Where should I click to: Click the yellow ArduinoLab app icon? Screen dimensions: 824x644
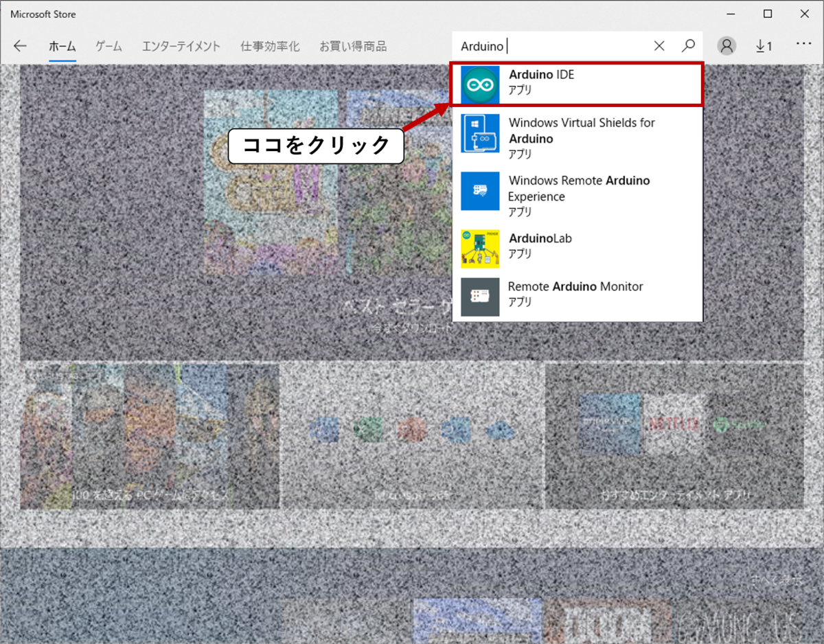click(x=480, y=249)
